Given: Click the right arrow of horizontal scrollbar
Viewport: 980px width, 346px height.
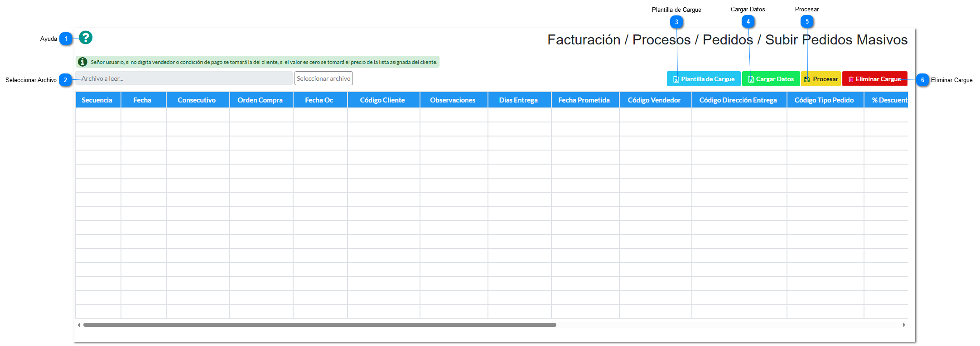Looking at the screenshot, I should pyautogui.click(x=904, y=325).
